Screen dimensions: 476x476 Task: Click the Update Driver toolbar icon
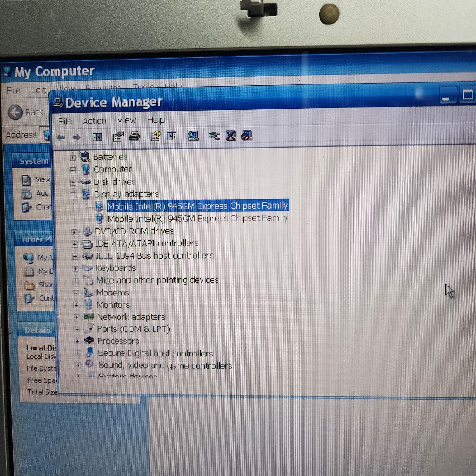tap(214, 136)
